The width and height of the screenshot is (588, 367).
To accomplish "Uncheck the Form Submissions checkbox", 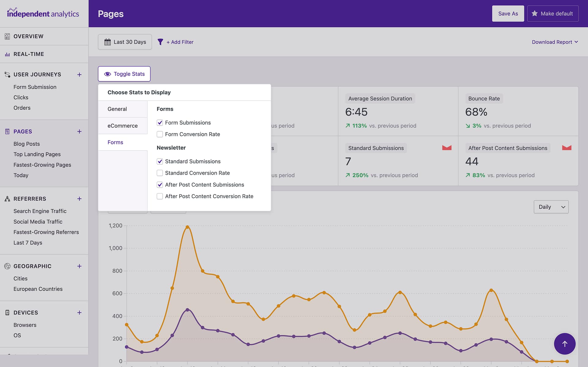I will click(160, 123).
